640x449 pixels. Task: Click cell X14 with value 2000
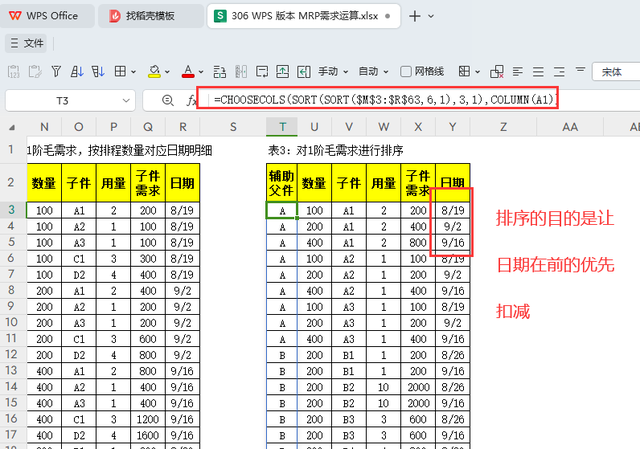click(418, 387)
